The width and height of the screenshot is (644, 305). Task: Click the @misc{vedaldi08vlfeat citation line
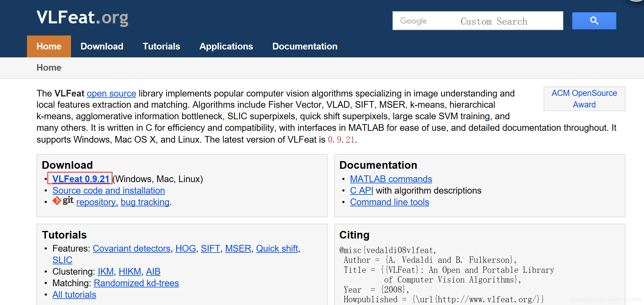(x=388, y=250)
